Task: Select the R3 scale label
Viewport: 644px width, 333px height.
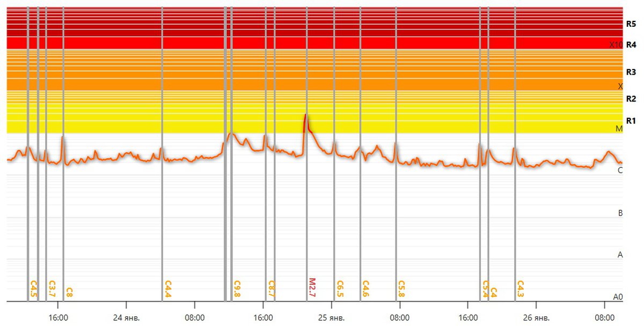Action: point(631,72)
